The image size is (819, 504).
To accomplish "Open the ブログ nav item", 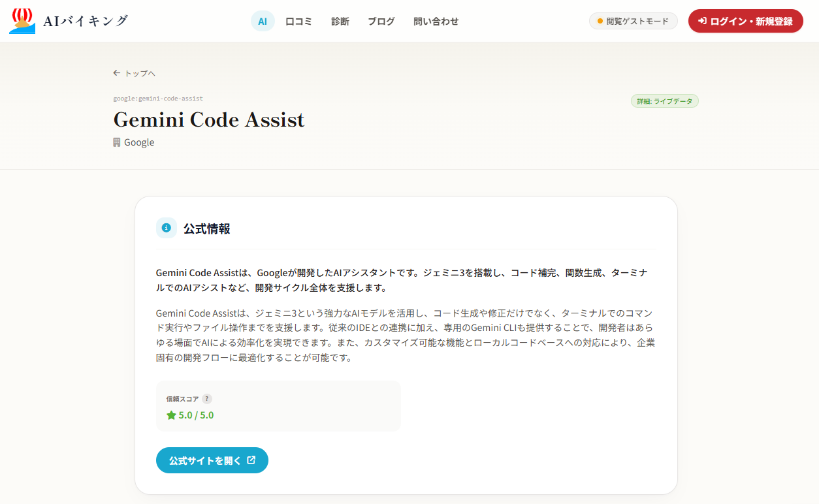I will pos(381,21).
